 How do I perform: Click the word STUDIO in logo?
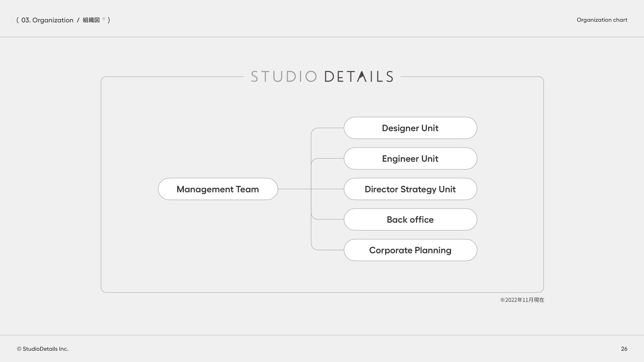click(x=284, y=77)
